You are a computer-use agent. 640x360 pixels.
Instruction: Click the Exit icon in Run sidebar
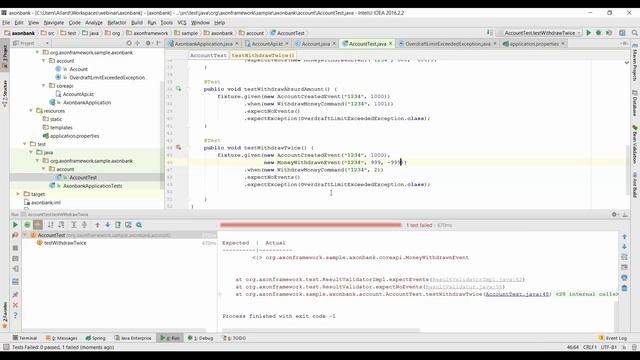15,269
